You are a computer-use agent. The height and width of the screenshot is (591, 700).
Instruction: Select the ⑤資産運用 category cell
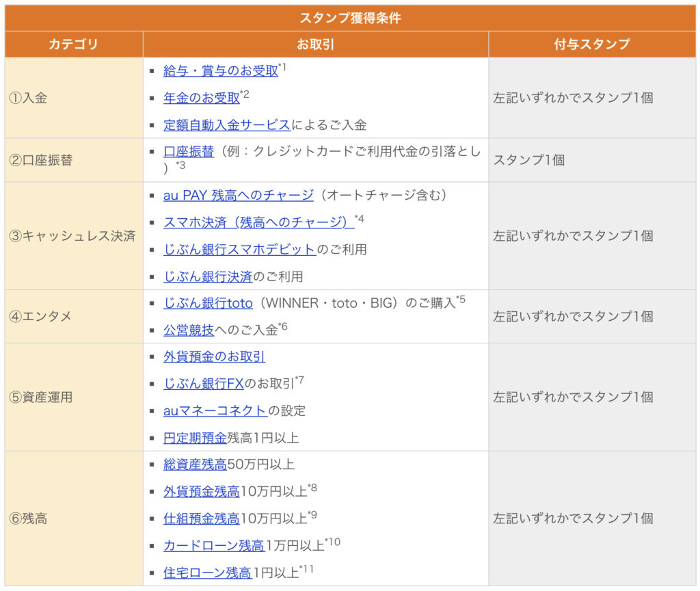coord(74,397)
